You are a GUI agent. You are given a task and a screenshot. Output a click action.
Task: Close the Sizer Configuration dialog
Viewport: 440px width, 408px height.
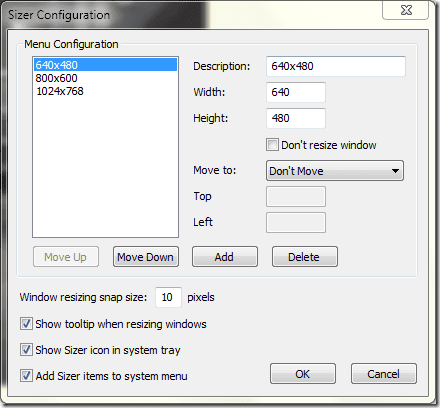click(x=406, y=11)
